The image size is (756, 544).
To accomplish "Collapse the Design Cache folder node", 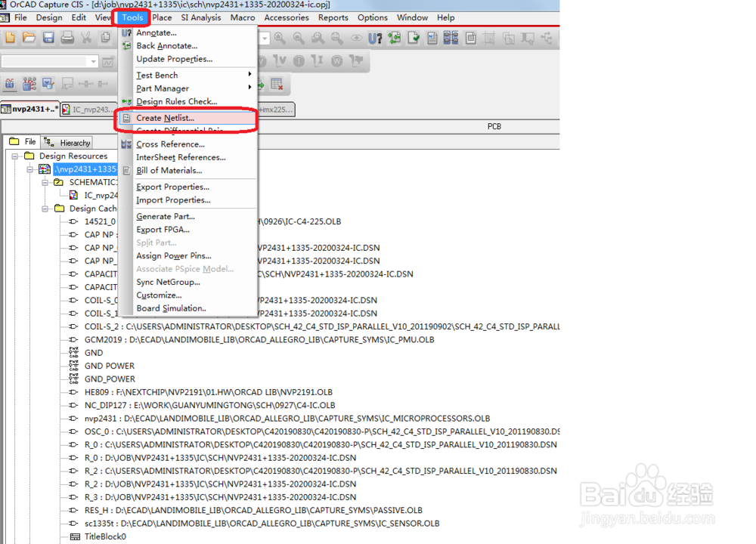I will pyautogui.click(x=45, y=209).
